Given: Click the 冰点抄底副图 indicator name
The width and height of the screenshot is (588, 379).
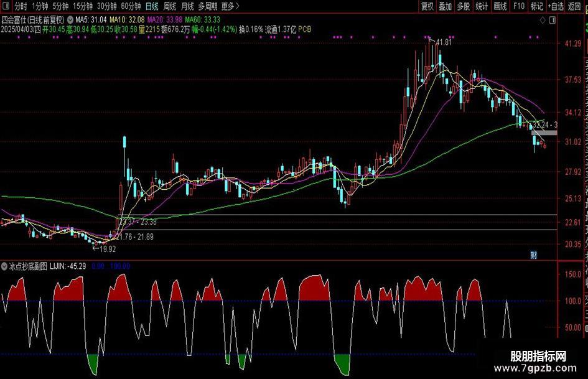Looking at the screenshot, I should point(28,266).
